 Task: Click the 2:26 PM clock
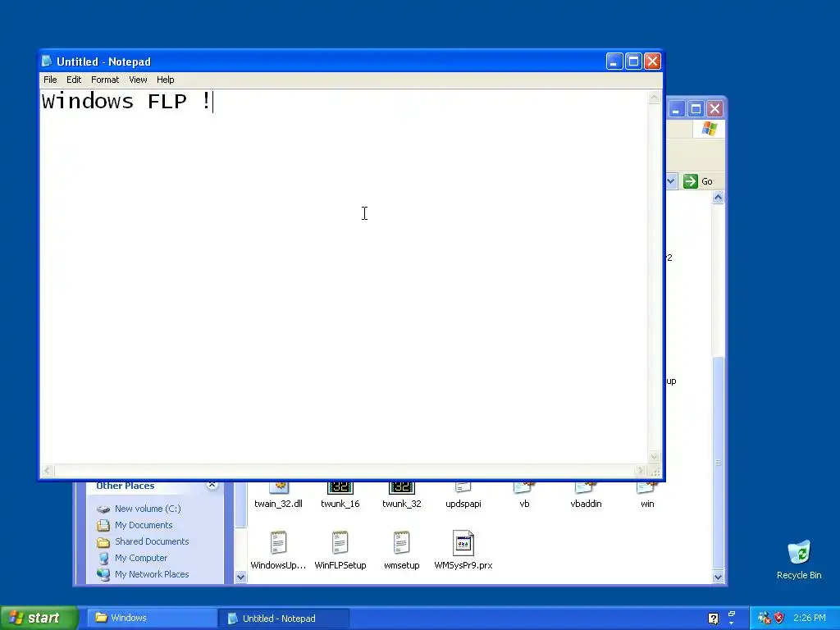tap(810, 619)
